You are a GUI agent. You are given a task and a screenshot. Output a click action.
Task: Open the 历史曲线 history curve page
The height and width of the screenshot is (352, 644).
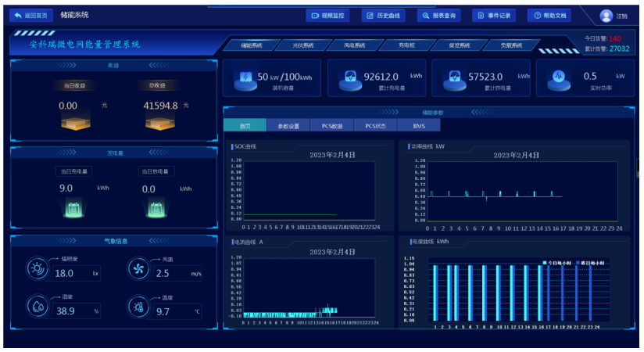(x=383, y=15)
